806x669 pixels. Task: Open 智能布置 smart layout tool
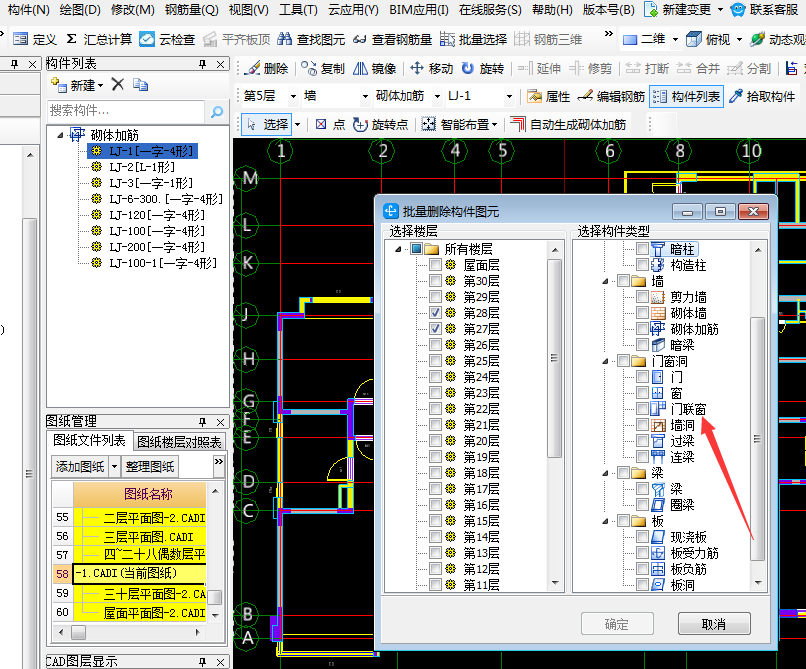[x=460, y=124]
